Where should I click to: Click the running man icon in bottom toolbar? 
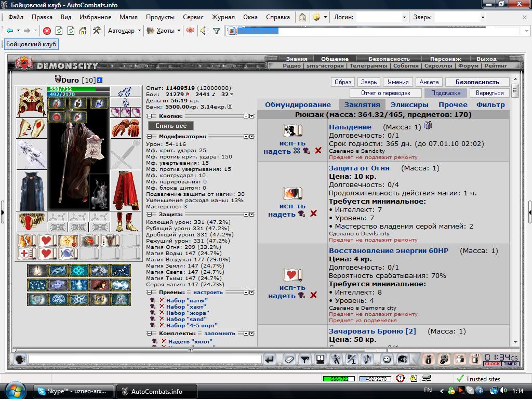(336, 359)
